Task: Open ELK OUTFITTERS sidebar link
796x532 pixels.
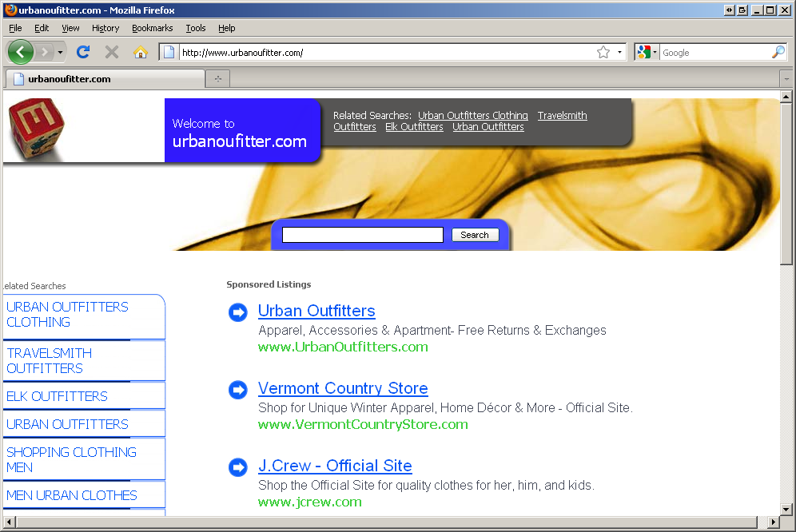Action: pos(57,396)
